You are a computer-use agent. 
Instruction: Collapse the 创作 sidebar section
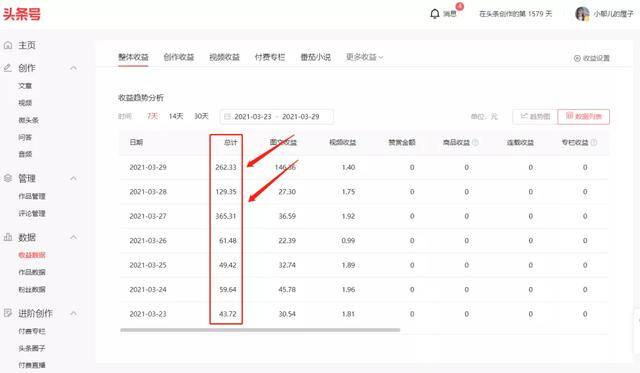[x=73, y=68]
